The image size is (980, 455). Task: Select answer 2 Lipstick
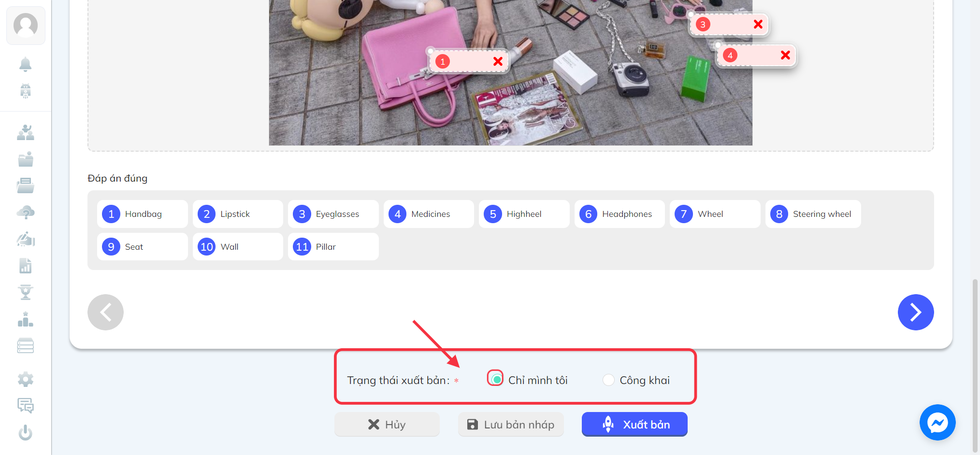coord(238,214)
